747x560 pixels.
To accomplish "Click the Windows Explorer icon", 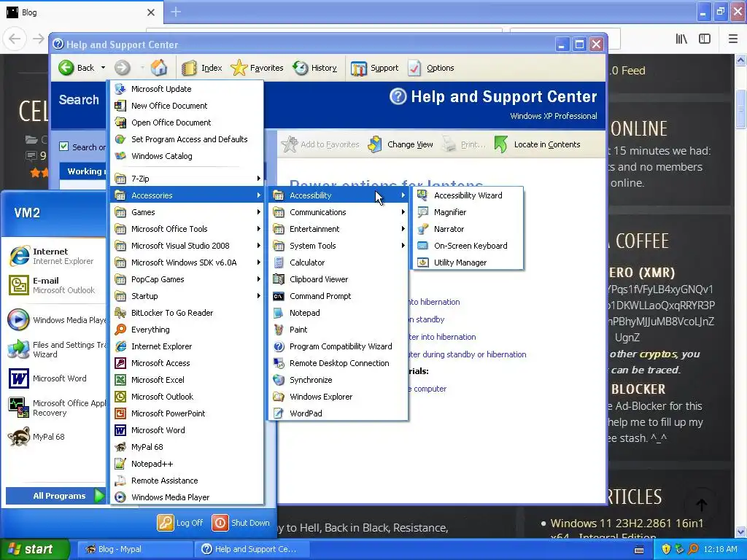I will 279,397.
